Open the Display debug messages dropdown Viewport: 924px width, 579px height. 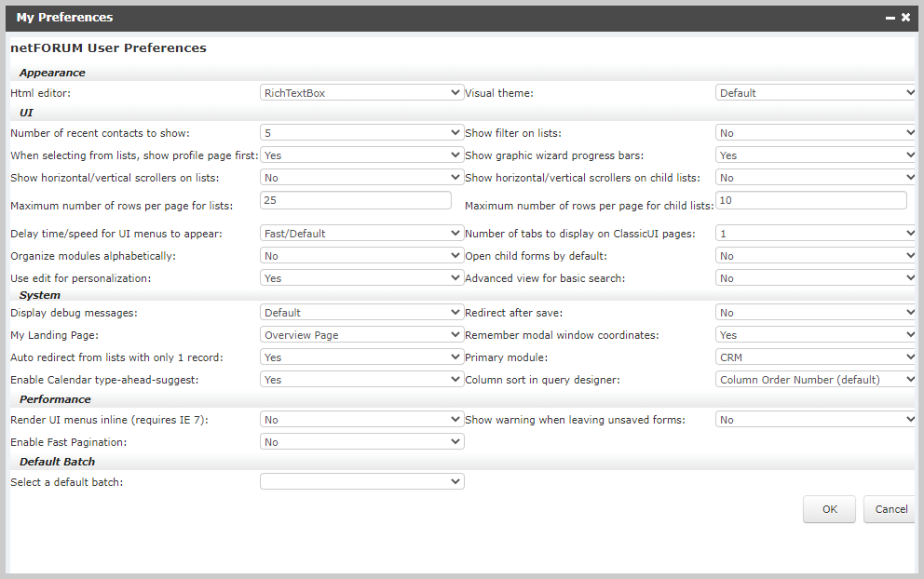pos(361,312)
